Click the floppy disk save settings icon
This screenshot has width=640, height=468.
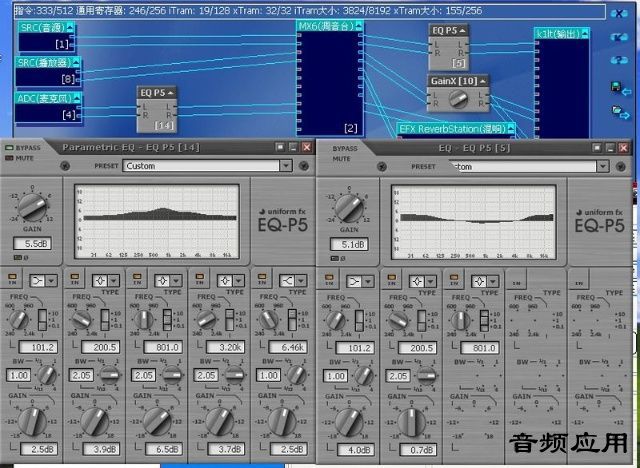[x=620, y=89]
